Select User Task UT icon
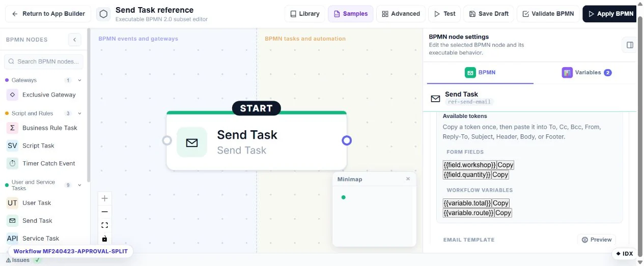Viewport: 644px width, 266px height. [x=12, y=203]
